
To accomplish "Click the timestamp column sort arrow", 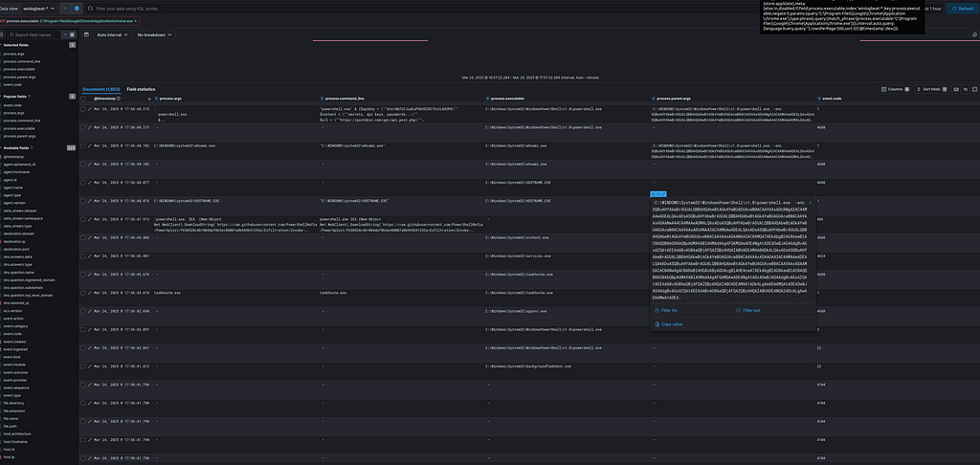I will 148,99.
